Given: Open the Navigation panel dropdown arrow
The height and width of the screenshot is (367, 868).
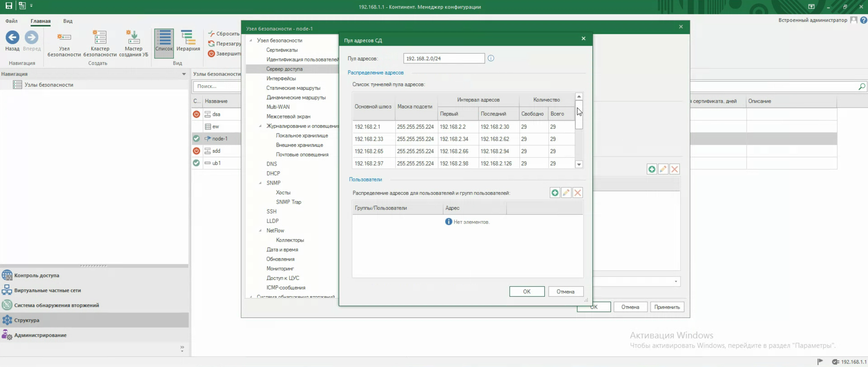Looking at the screenshot, I should coord(184,74).
